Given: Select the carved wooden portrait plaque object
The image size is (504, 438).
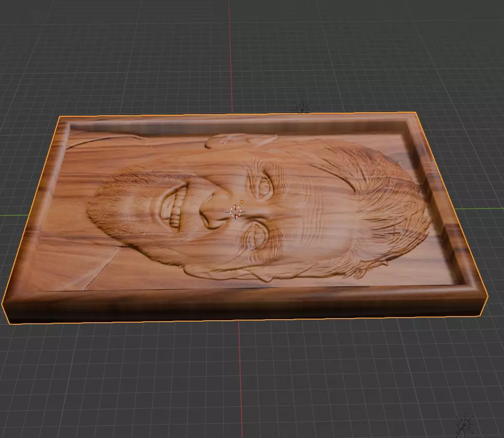Looking at the screenshot, I should tap(244, 218).
